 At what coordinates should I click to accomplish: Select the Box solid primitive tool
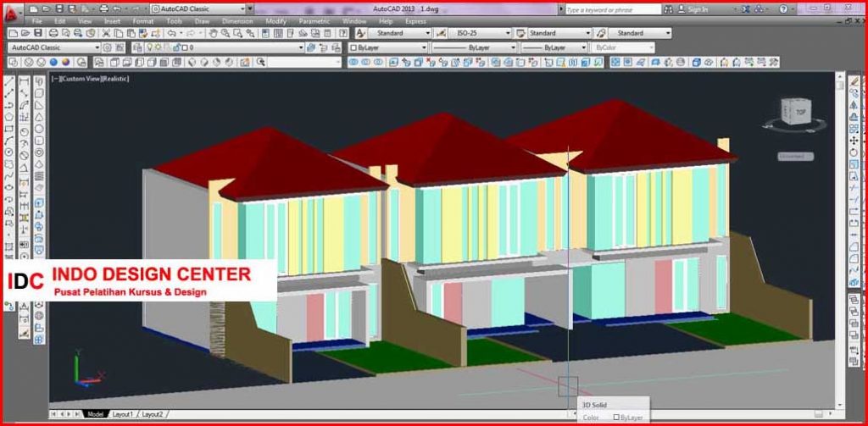point(39,93)
